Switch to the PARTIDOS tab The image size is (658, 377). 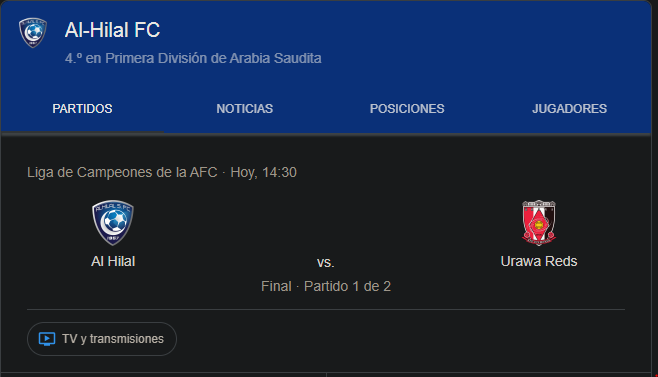(x=82, y=109)
